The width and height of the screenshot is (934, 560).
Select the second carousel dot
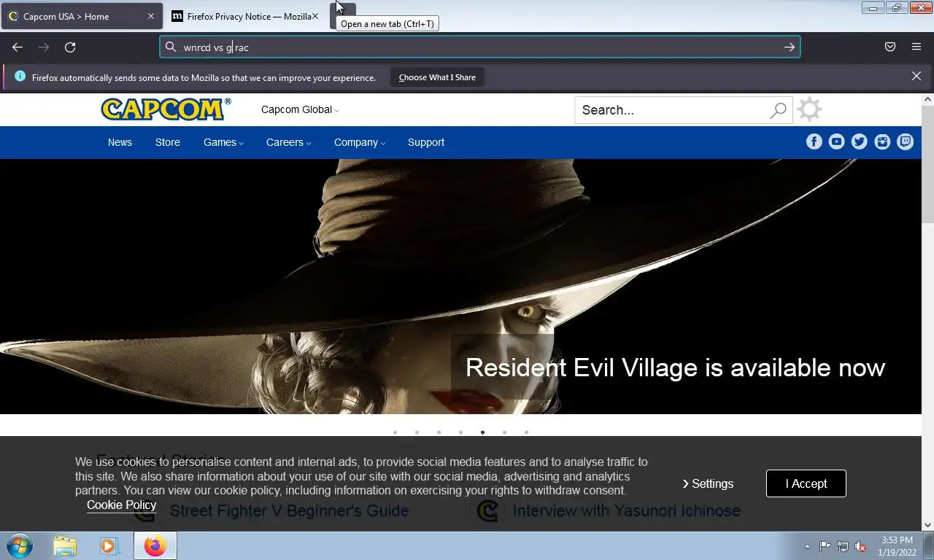417,432
